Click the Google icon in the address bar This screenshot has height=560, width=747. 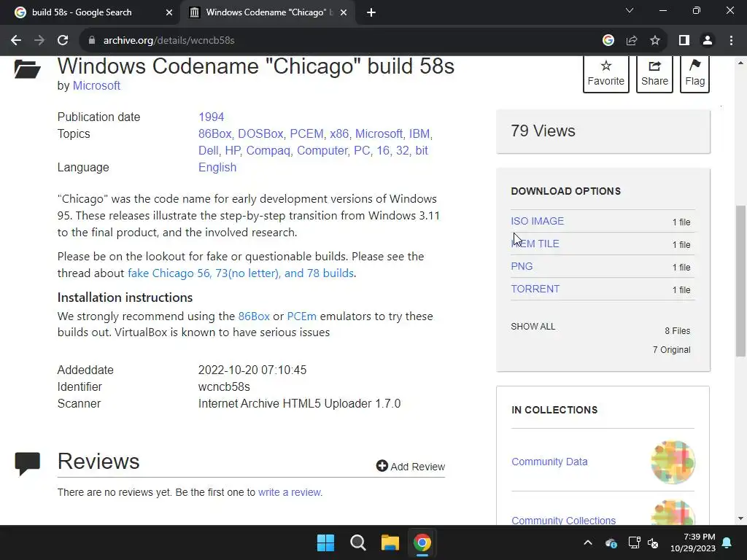(608, 41)
